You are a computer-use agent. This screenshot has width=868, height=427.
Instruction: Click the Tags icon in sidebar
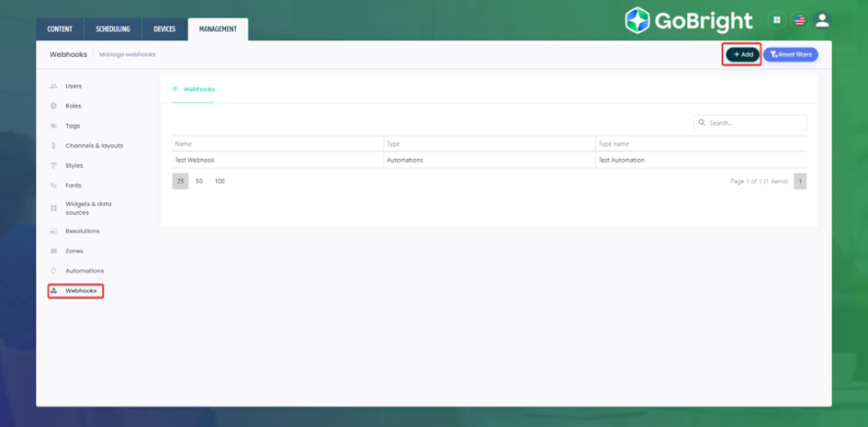pyautogui.click(x=53, y=126)
